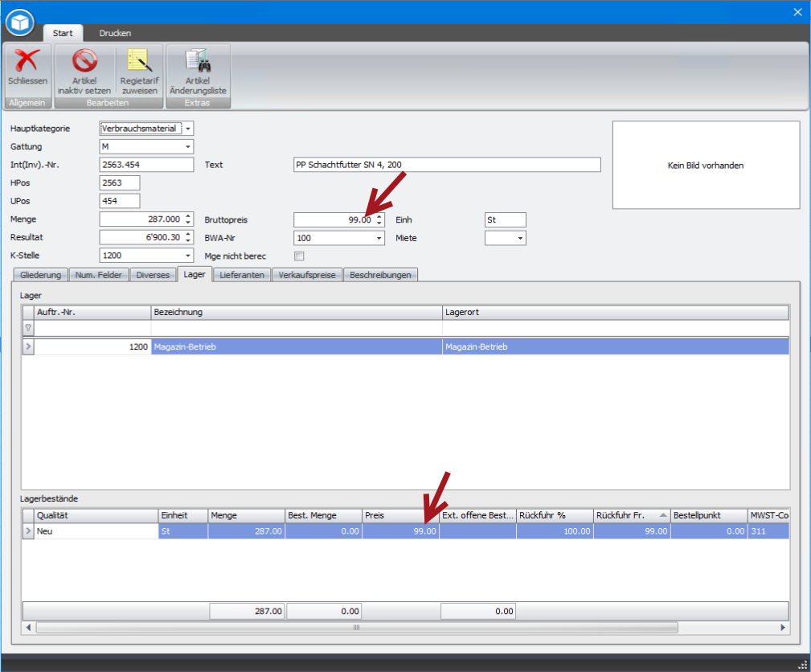
Task: Click the UPos input field
Action: 120,201
